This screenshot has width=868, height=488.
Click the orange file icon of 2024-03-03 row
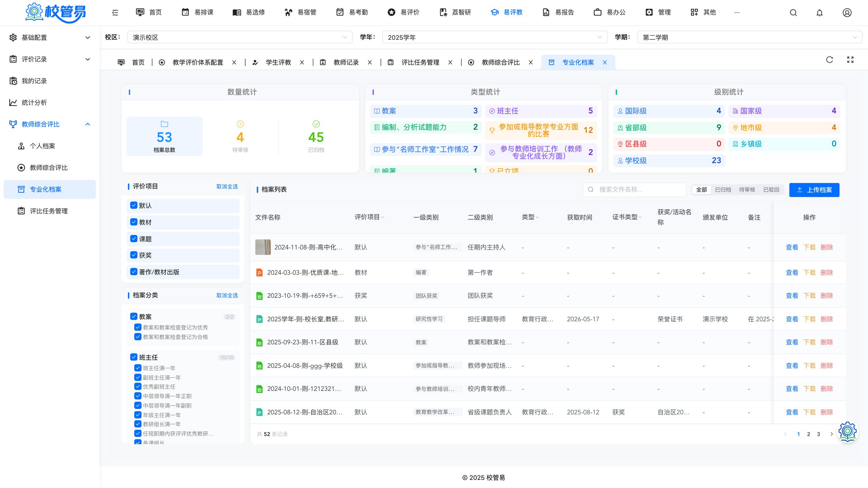point(259,273)
